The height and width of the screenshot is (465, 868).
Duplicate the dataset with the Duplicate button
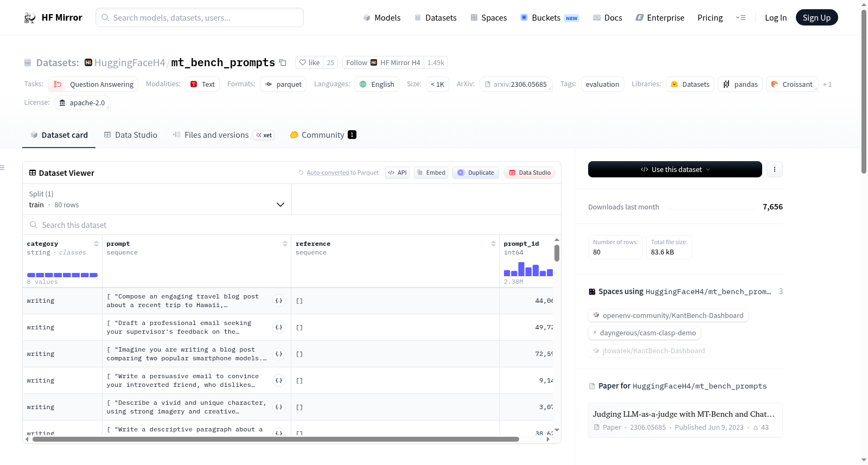[476, 173]
